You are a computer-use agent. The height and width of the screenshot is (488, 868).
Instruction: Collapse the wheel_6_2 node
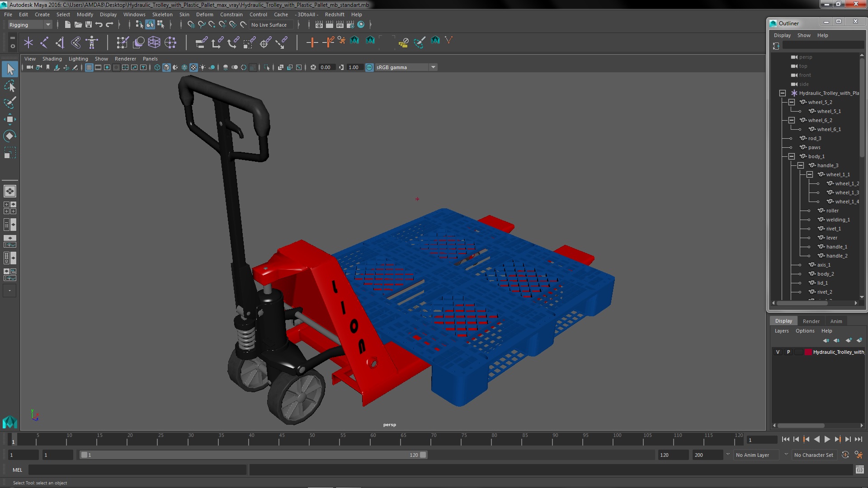coord(792,120)
